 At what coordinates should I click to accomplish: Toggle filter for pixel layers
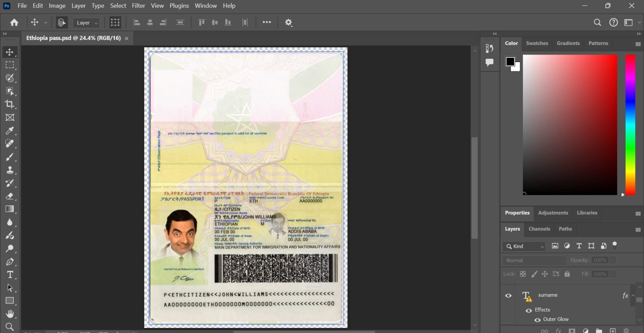pos(555,246)
